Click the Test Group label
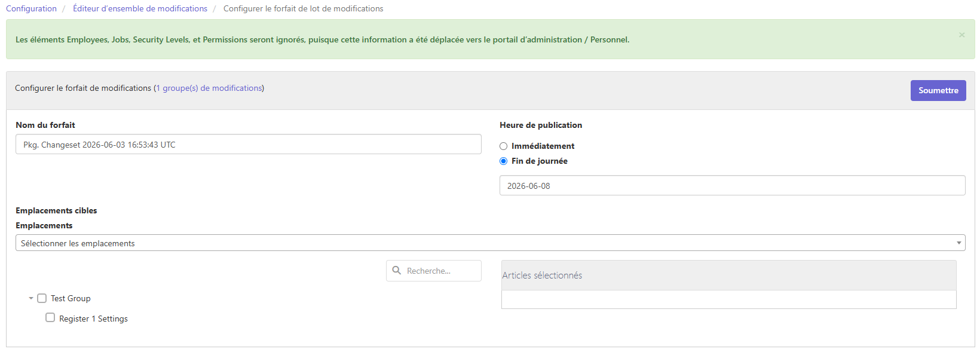Image resolution: width=980 pixels, height=355 pixels. coord(71,298)
